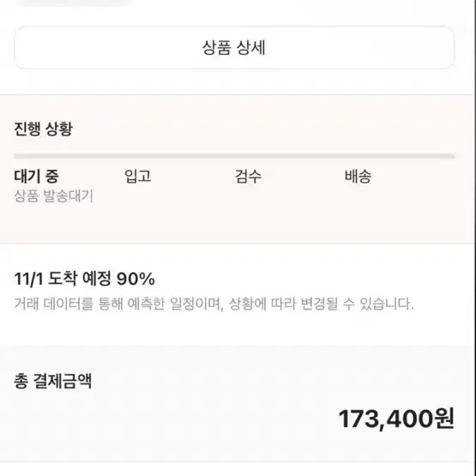Screen dimensions: 476x476
Task: Select the 대기 중 status step
Action: click(36, 176)
